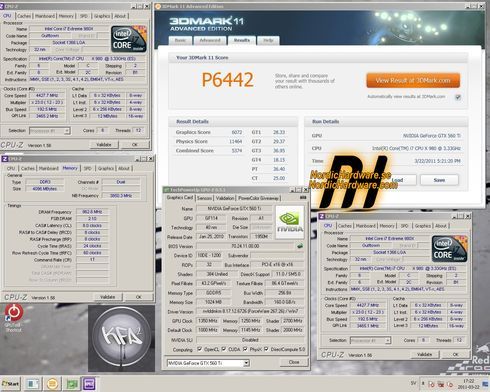
Task: Click the first red system tray icon
Action: tap(431, 384)
